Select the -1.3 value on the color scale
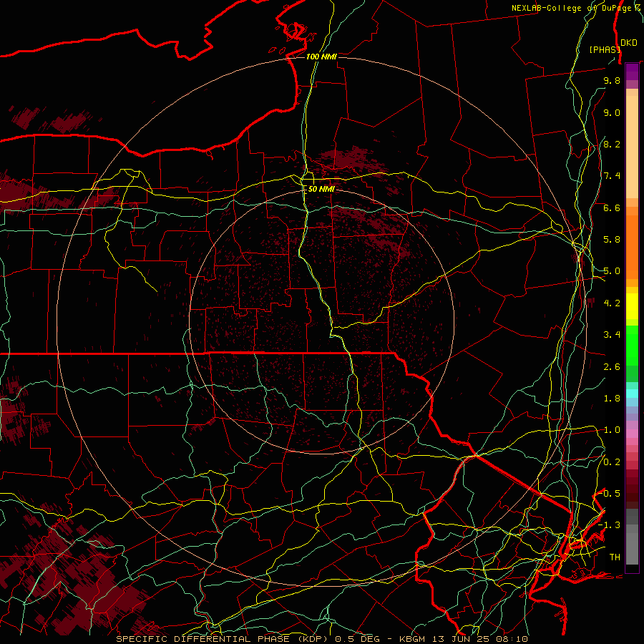This screenshot has height=644, width=644. tap(610, 525)
